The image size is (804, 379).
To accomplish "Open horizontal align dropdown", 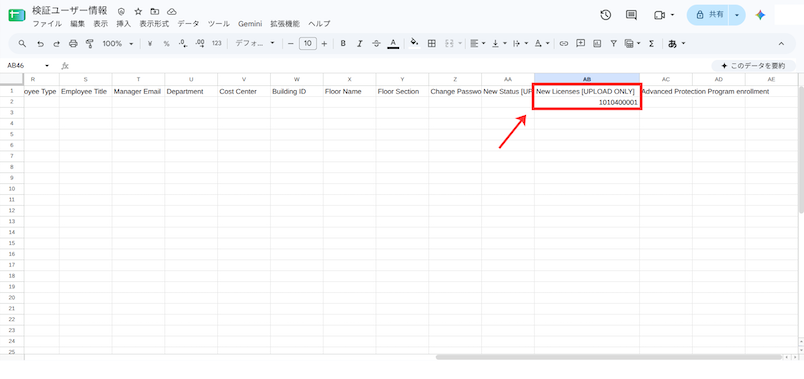I will (x=477, y=44).
